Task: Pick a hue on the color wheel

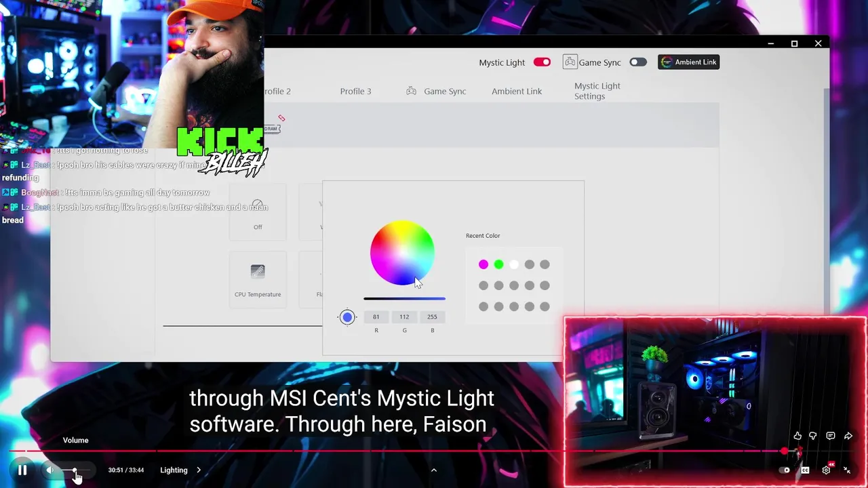Action: point(402,253)
